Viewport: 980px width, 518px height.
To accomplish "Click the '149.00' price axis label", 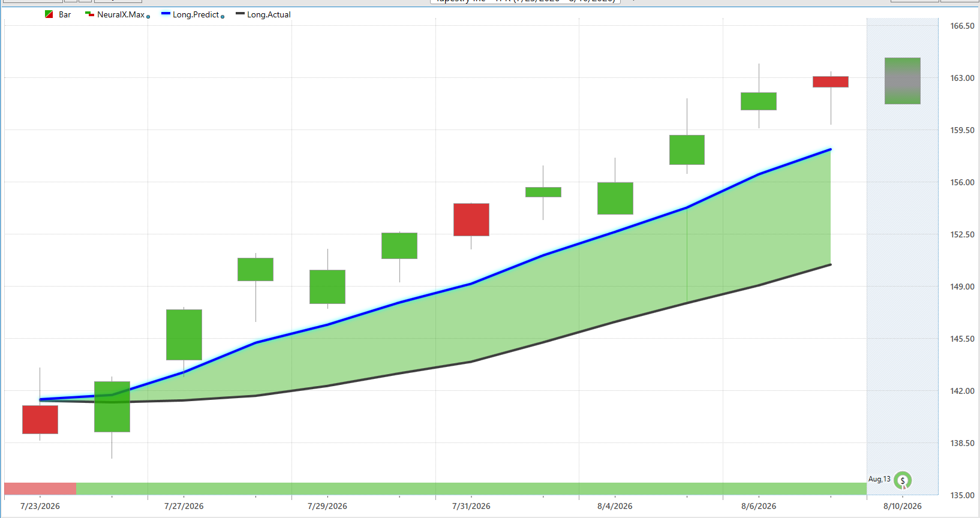I will pos(963,287).
